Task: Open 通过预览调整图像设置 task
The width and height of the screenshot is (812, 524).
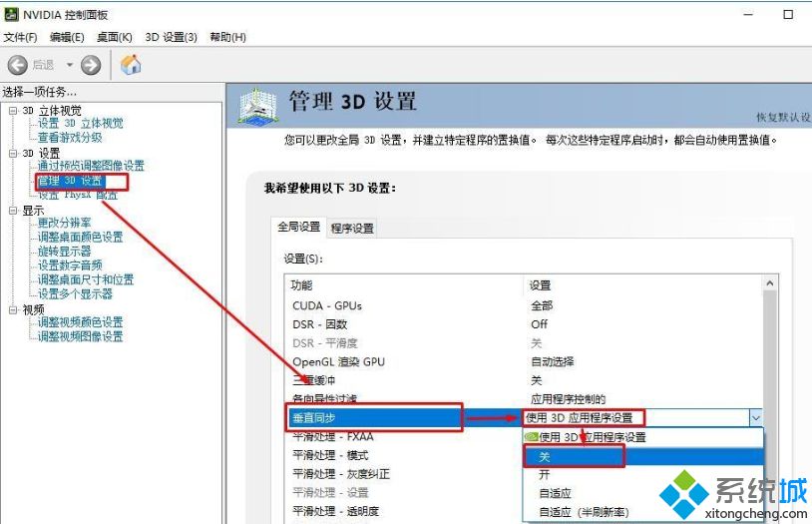Action: (x=91, y=166)
